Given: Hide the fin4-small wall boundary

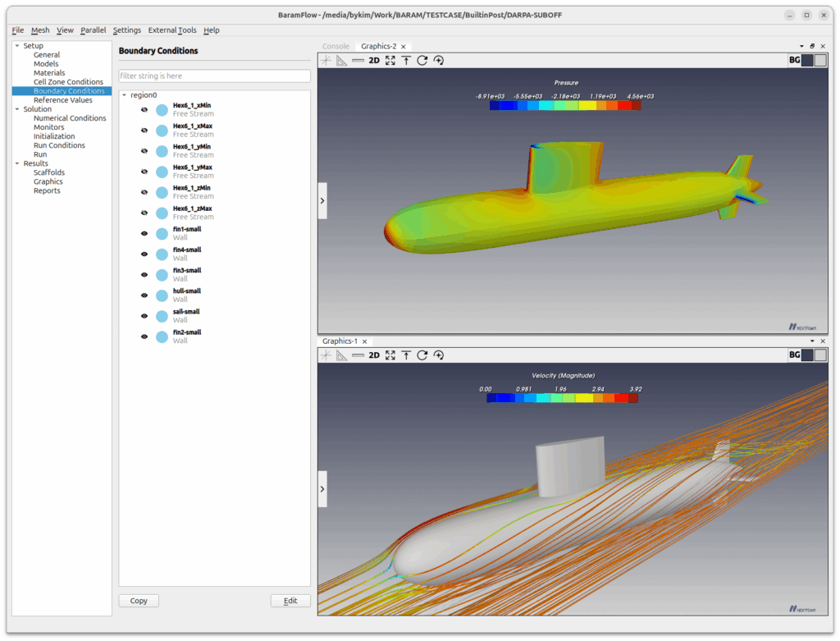Looking at the screenshot, I should [144, 254].
